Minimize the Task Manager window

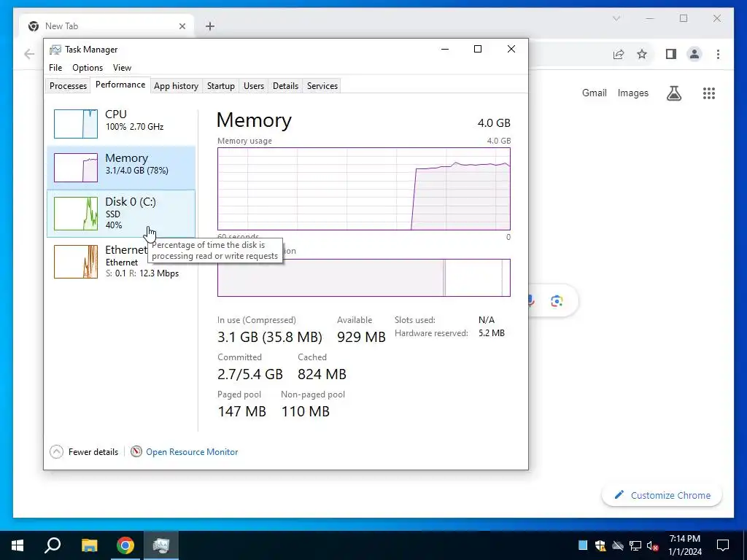coord(445,49)
